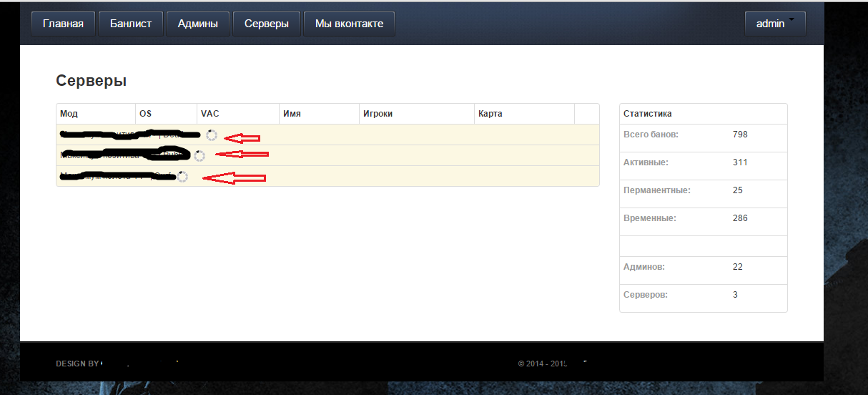
Task: Open the active bans count 311
Action: click(740, 162)
